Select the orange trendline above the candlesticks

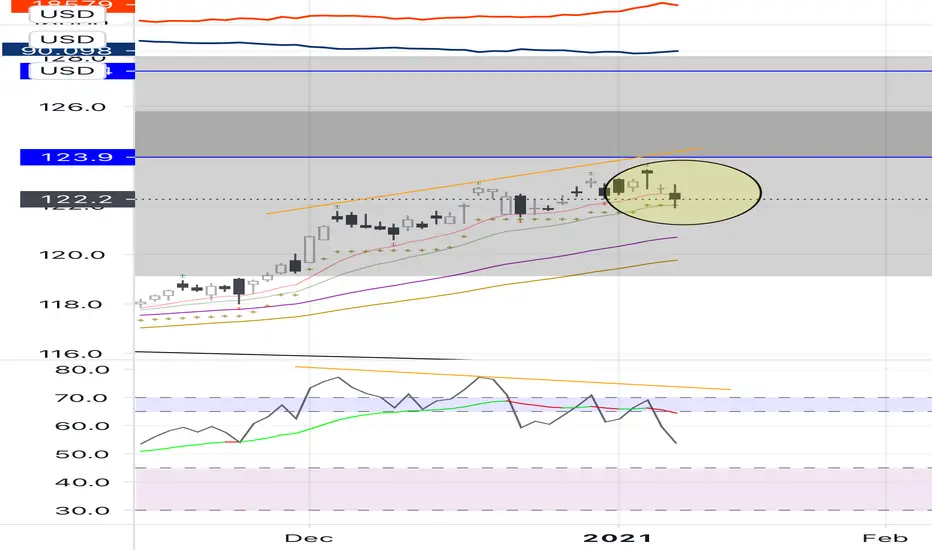click(484, 180)
